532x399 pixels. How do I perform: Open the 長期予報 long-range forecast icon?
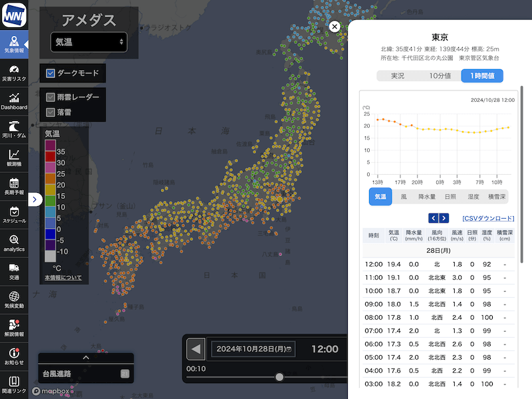pos(14,186)
